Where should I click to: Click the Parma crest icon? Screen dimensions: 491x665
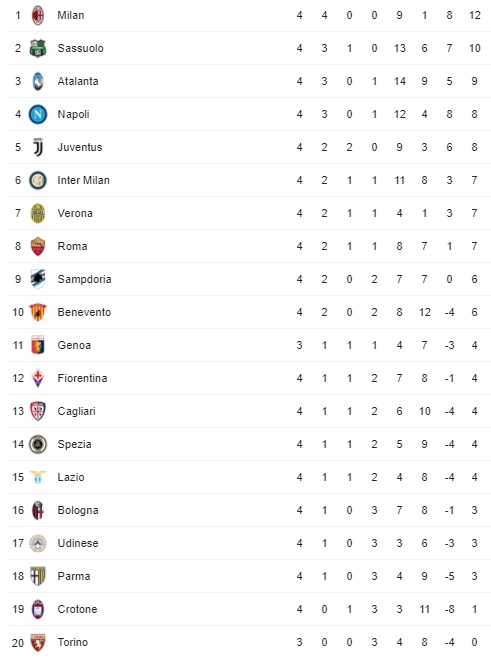pyautogui.click(x=38, y=576)
